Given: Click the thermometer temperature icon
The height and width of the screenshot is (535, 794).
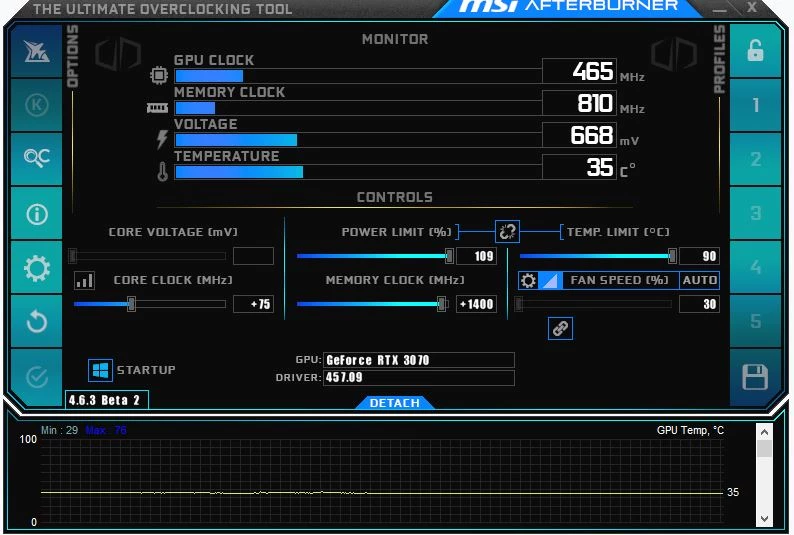Looking at the screenshot, I should 162,172.
